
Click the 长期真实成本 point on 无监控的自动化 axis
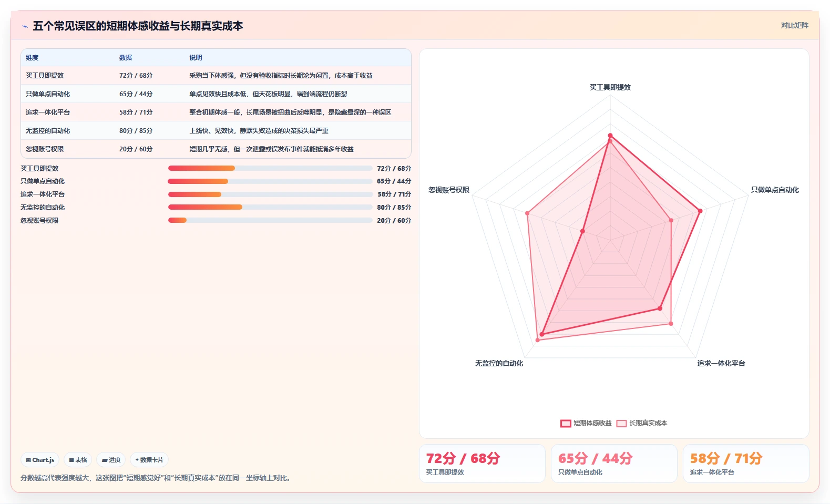537,340
